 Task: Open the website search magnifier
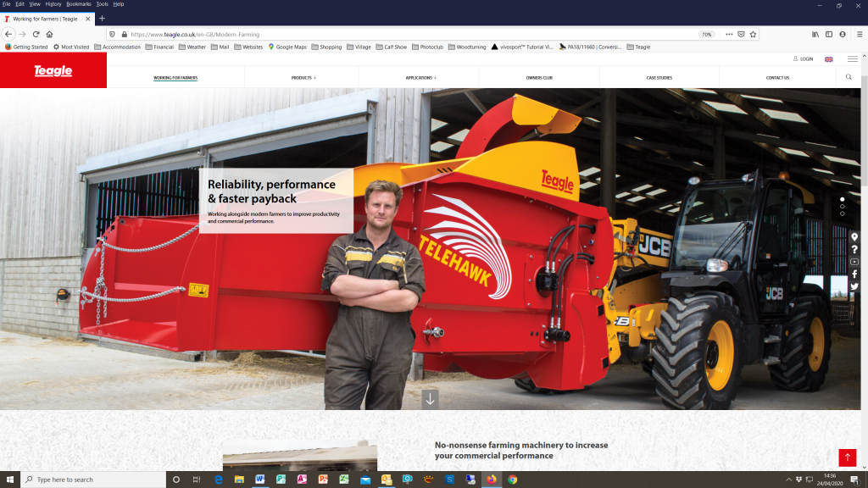(849, 77)
